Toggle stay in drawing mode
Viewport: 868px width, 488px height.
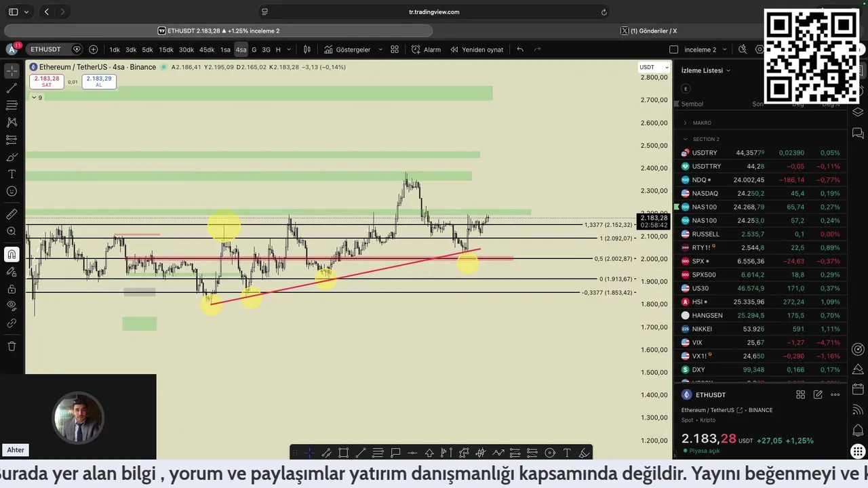[12, 272]
